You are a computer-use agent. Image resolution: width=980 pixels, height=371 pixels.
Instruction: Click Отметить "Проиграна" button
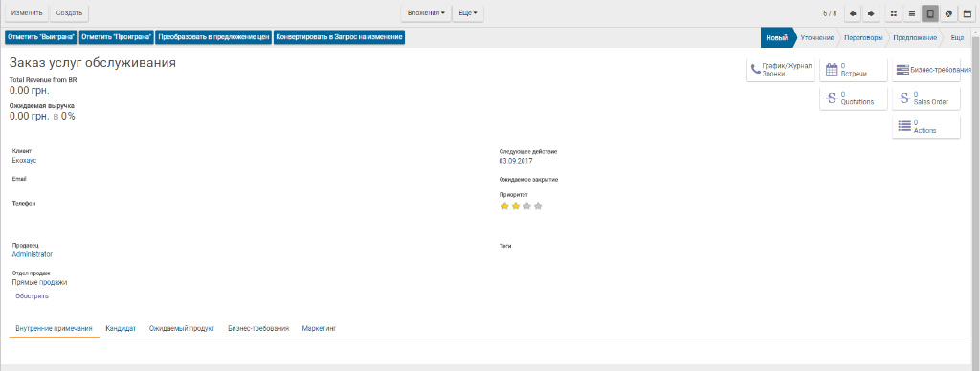coord(117,37)
